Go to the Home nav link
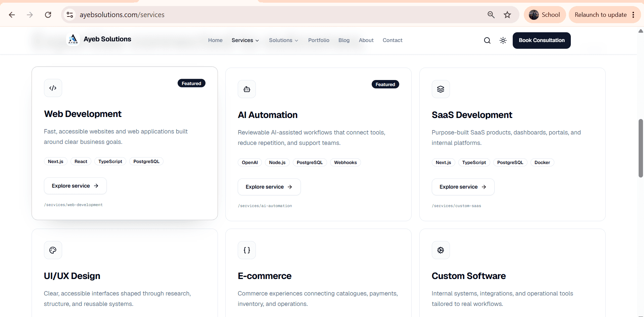 click(x=215, y=40)
